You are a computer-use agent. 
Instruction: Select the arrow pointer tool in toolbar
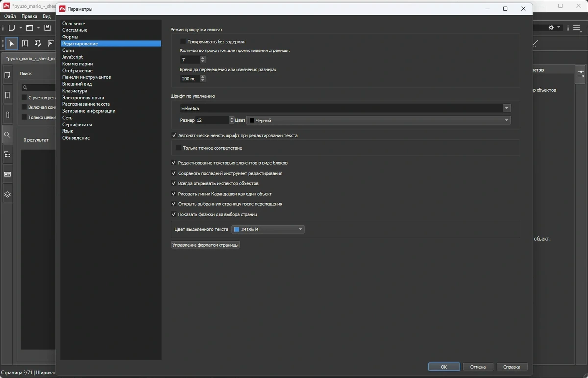(x=12, y=43)
